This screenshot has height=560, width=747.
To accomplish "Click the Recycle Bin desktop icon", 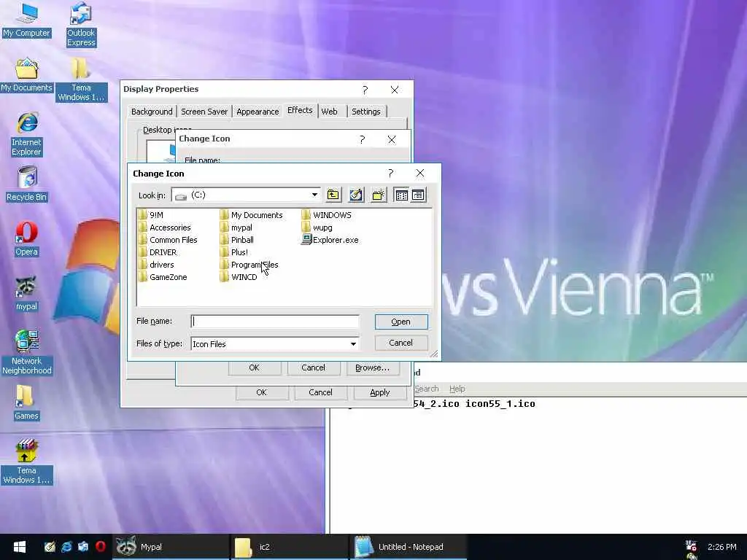I will pyautogui.click(x=27, y=184).
